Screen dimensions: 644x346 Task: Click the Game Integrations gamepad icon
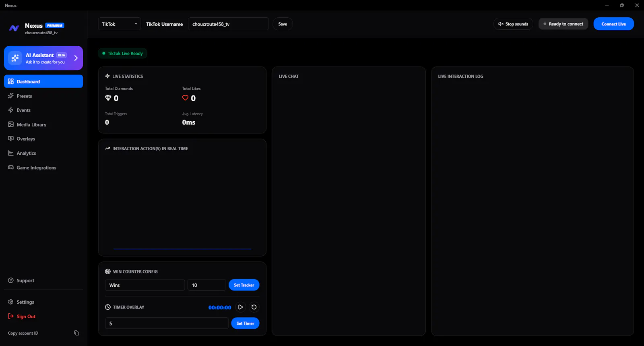[11, 168]
